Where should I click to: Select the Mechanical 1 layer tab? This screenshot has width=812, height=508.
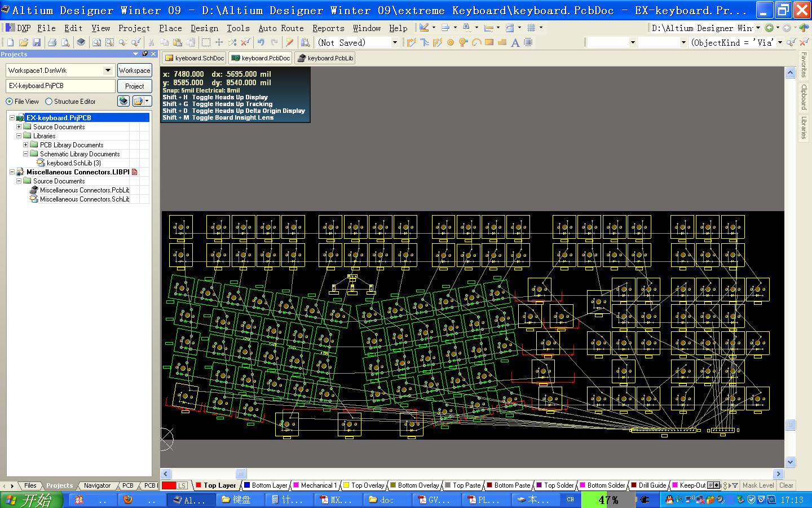point(314,485)
